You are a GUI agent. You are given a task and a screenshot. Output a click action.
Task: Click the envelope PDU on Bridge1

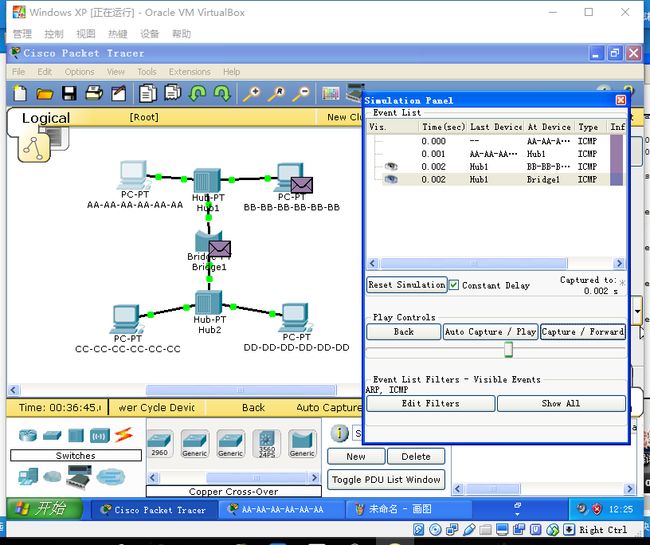pyautogui.click(x=219, y=249)
